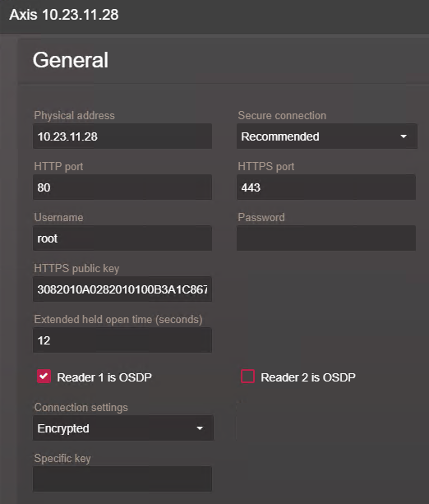Viewport: 429px width, 504px height.
Task: Click the Reader 1 is OSDP label
Action: [x=104, y=377]
